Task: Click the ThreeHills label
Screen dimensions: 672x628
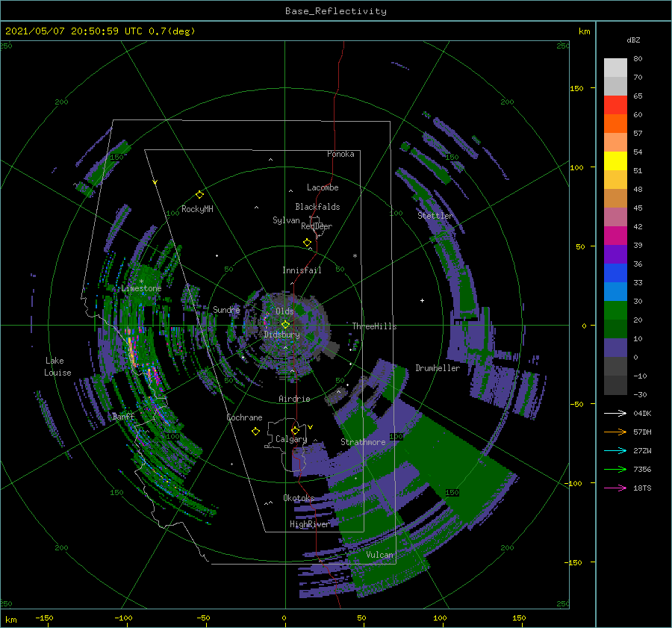Action: tap(374, 326)
